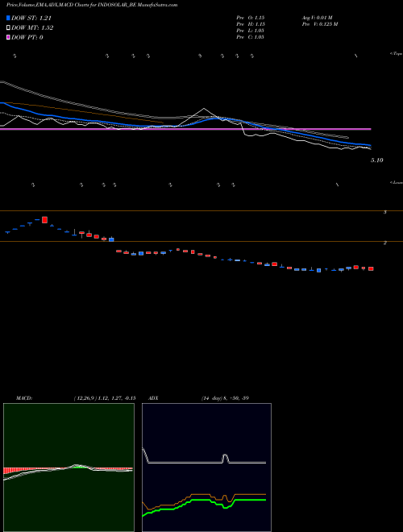
Task: Click the '<-Tops' marker label
Action: coord(397,54)
